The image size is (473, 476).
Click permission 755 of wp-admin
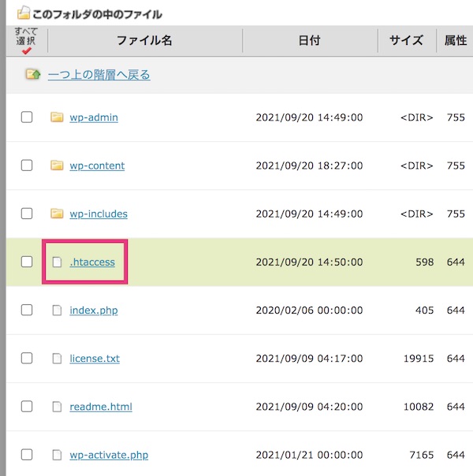coord(456,117)
